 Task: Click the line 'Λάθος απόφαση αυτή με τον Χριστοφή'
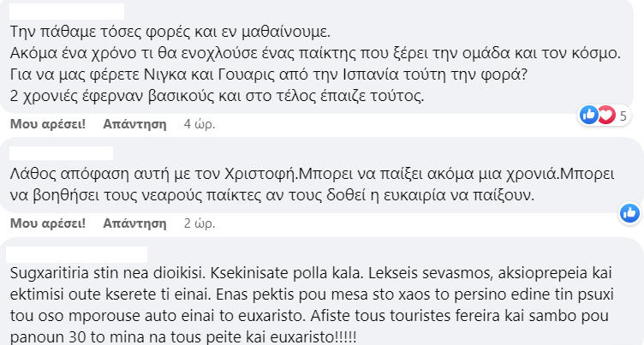312,174
